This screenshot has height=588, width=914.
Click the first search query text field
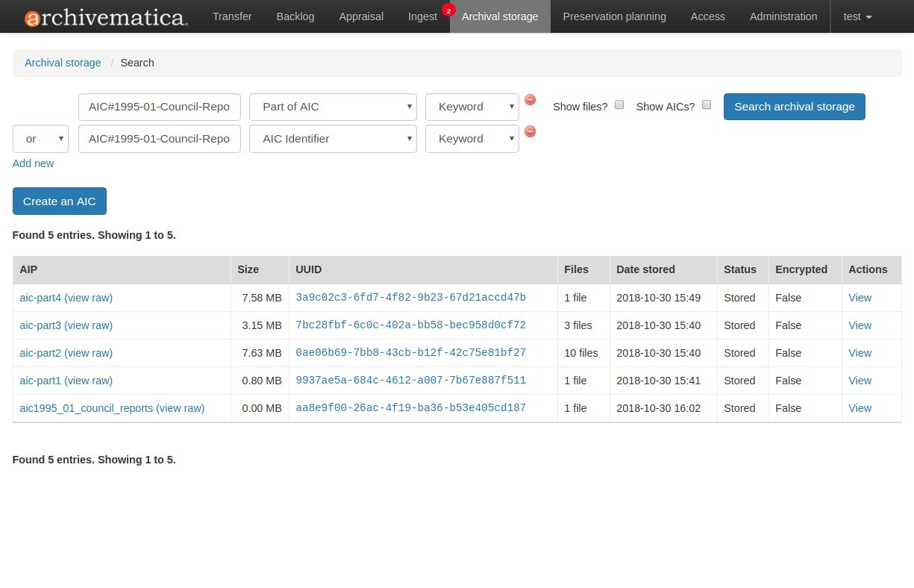(159, 107)
